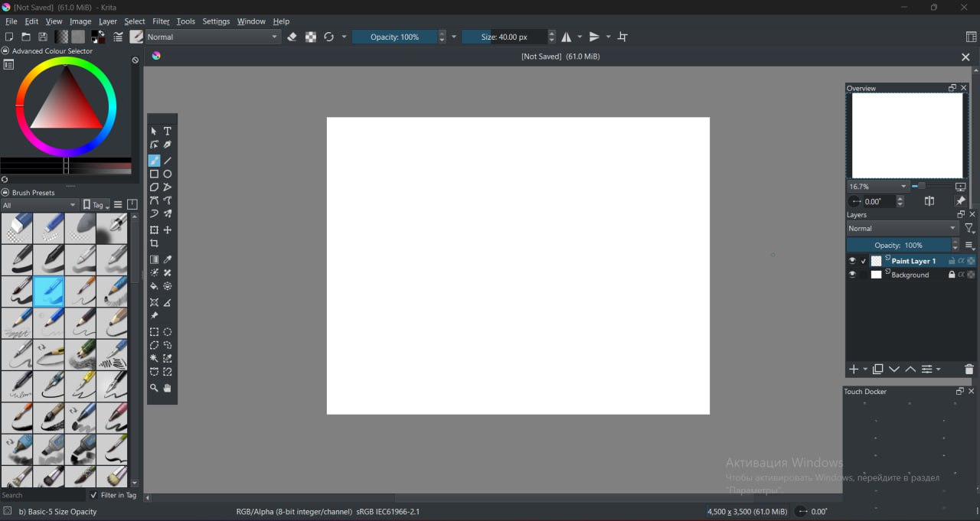The height and width of the screenshot is (521, 980).
Task: Open the Filter menu
Action: 161,21
